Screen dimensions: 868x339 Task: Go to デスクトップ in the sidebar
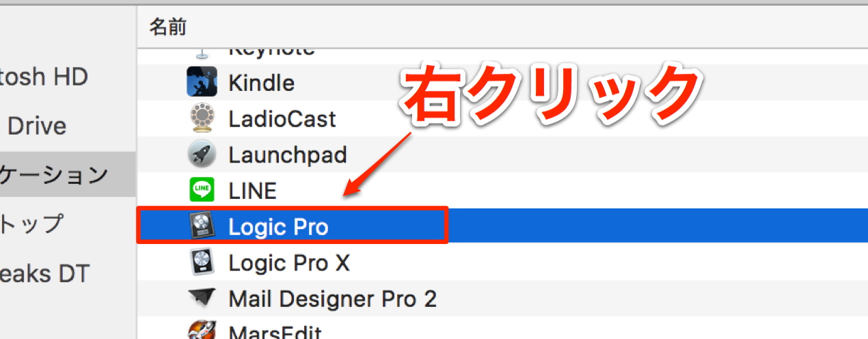tap(31, 224)
